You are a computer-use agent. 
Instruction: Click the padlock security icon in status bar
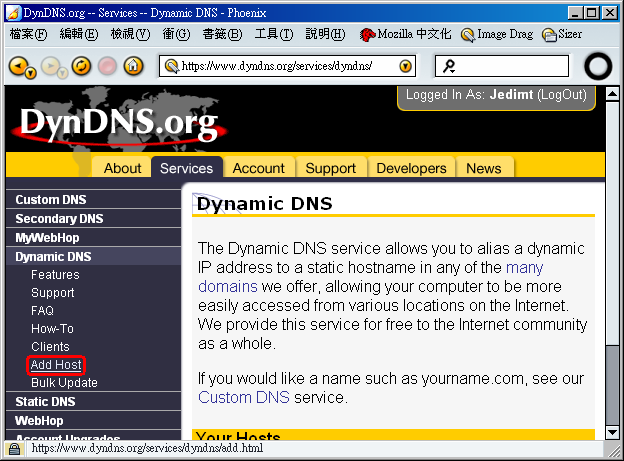14,449
